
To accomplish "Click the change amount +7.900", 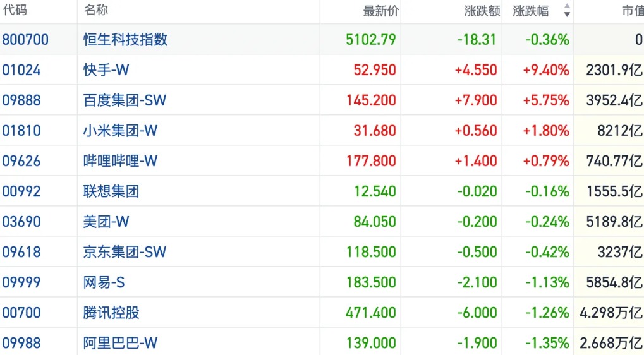I will [x=476, y=100].
